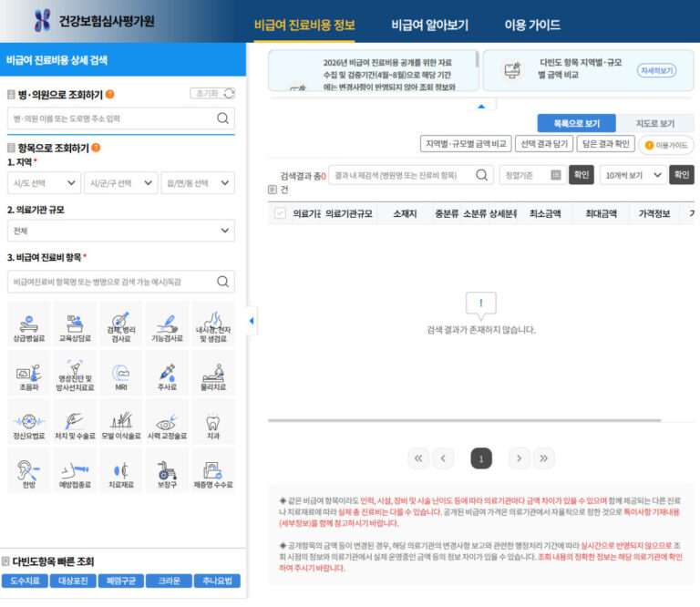This screenshot has width=700, height=607.
Task: Click the 자세히보기 link button
Action: point(656,70)
